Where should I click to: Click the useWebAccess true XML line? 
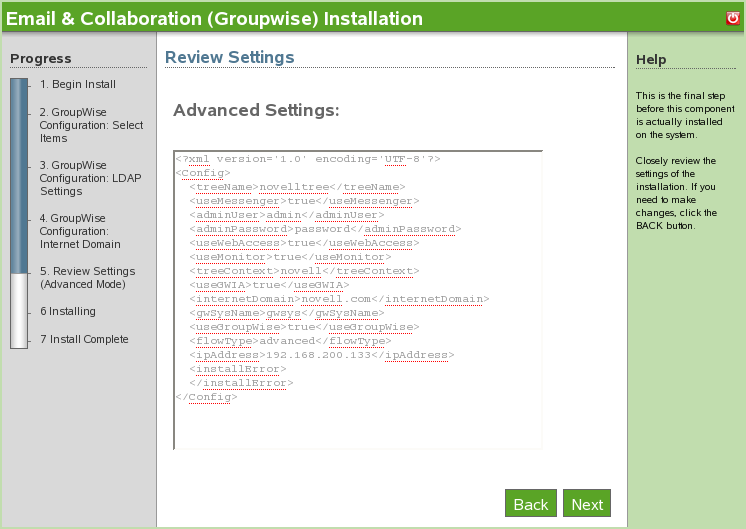pos(304,243)
